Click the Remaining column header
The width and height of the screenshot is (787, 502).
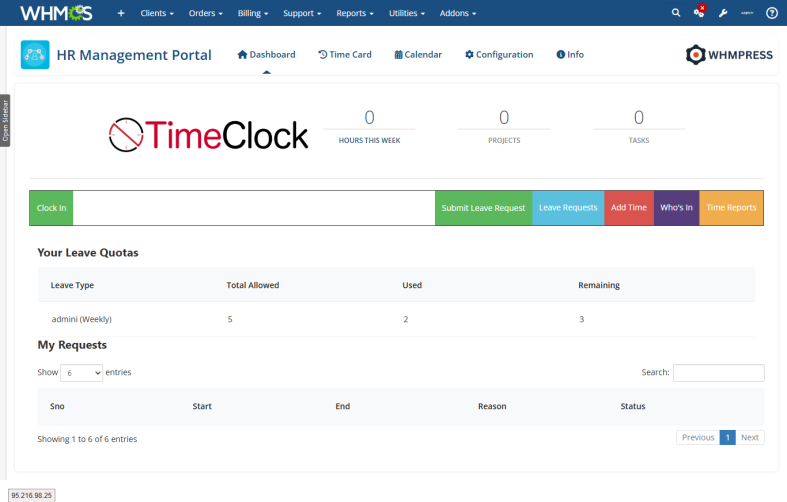coord(599,285)
